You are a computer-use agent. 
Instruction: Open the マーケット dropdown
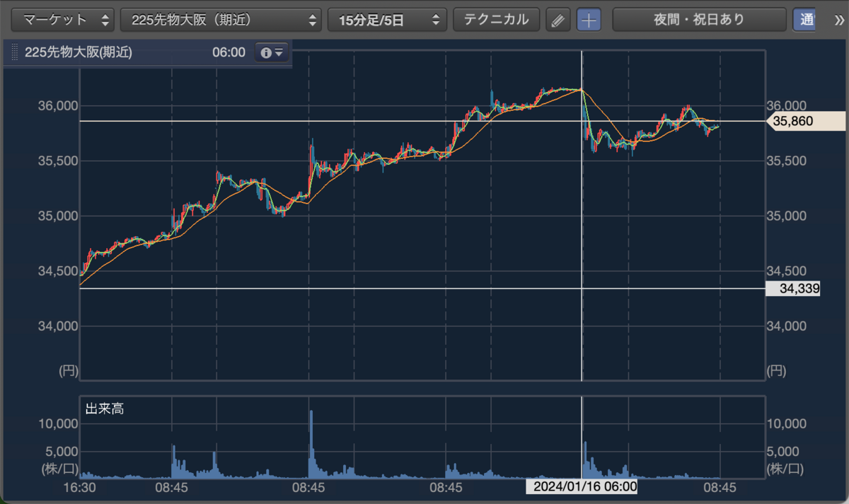pyautogui.click(x=63, y=20)
